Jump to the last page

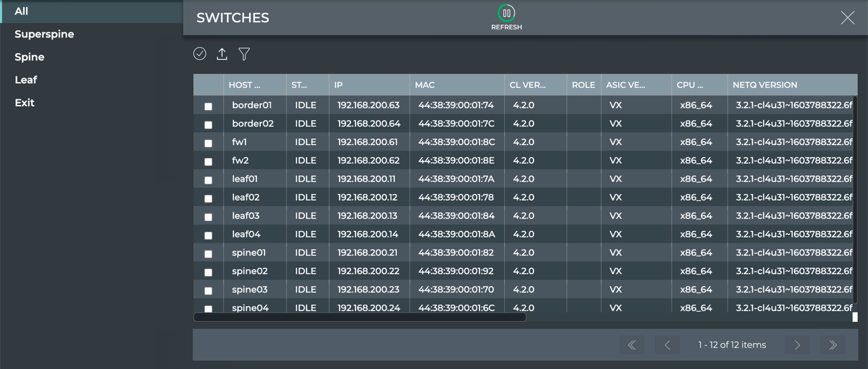click(832, 345)
